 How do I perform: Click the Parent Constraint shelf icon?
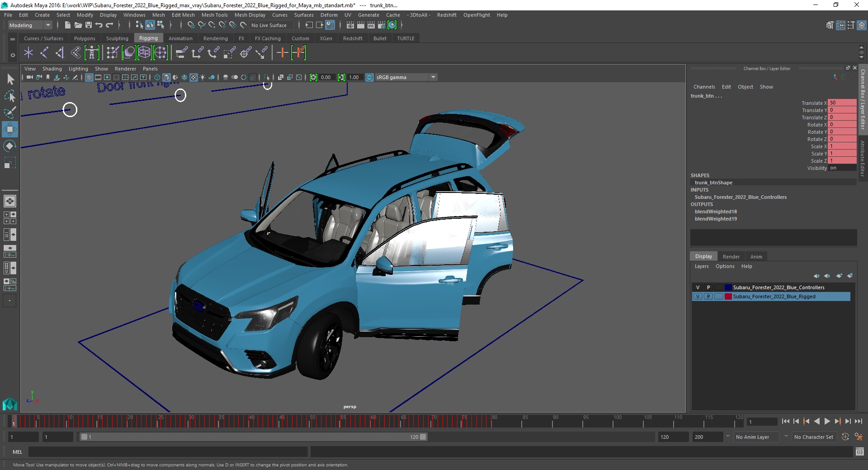coord(181,53)
